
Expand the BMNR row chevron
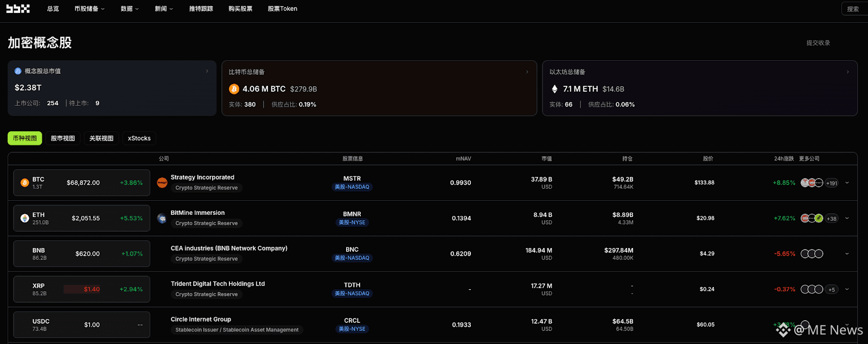tap(847, 218)
